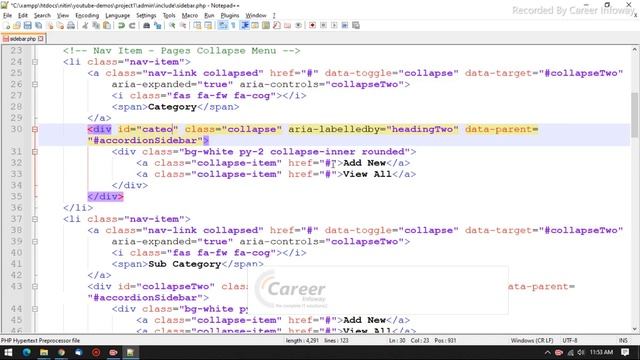Screen dimensions: 640x360
Task: Open Find with the binoculars icon
Action: 147,25
